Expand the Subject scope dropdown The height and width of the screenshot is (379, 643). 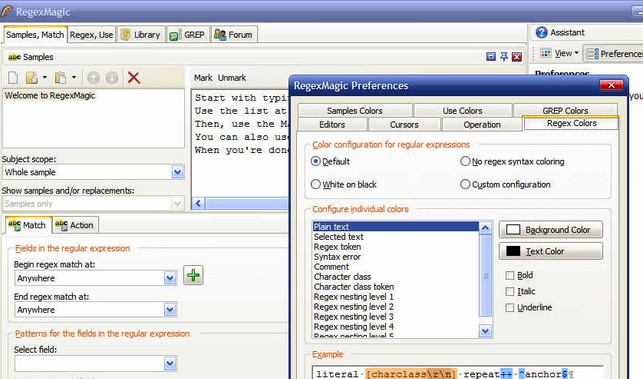pos(177,172)
